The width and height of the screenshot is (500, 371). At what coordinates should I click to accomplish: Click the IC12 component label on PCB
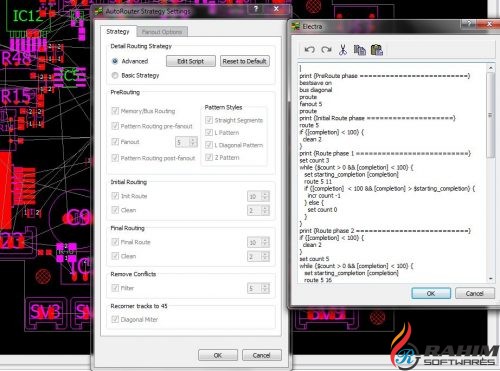click(28, 16)
